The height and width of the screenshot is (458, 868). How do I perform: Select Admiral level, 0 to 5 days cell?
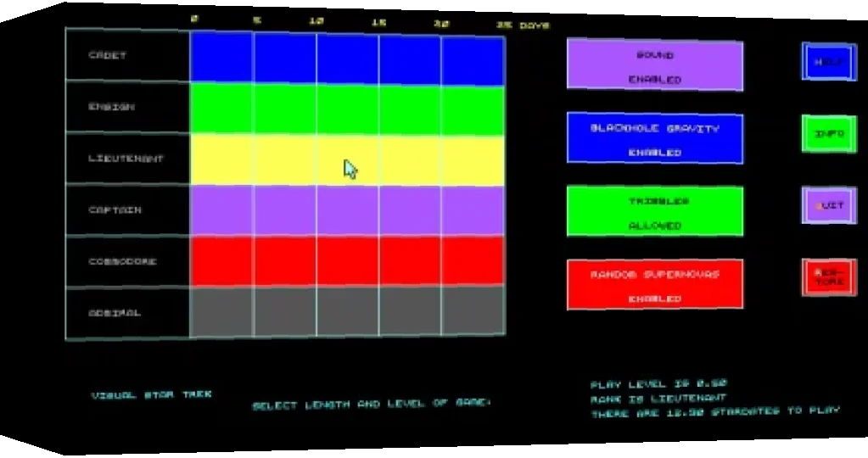tap(221, 312)
